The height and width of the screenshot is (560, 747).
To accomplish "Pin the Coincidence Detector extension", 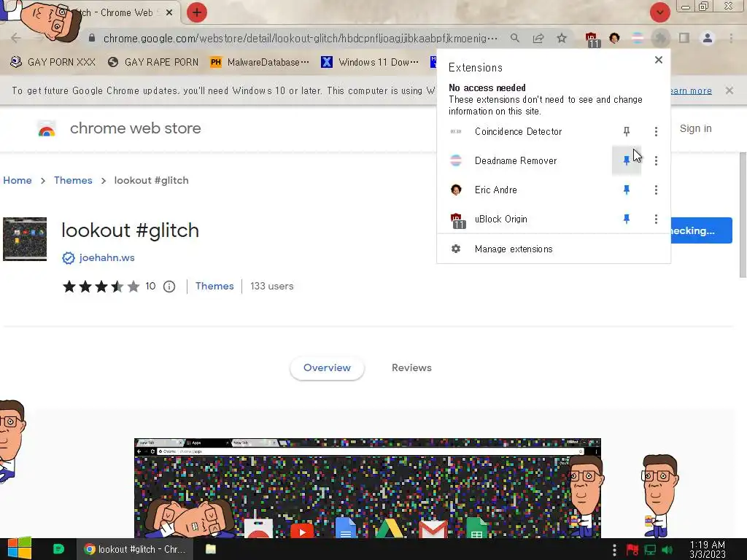I will [627, 131].
